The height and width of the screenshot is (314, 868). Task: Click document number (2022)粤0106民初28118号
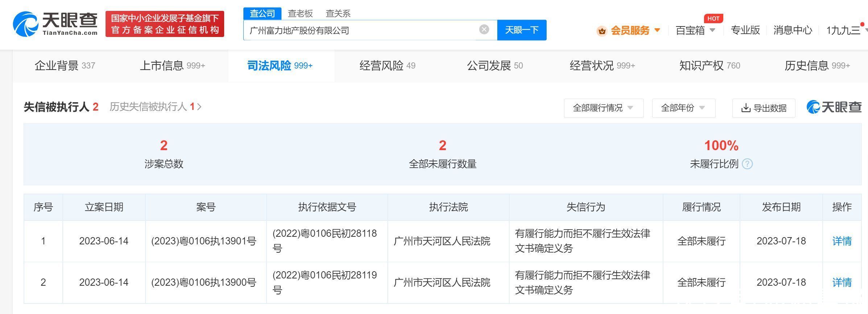coord(325,241)
